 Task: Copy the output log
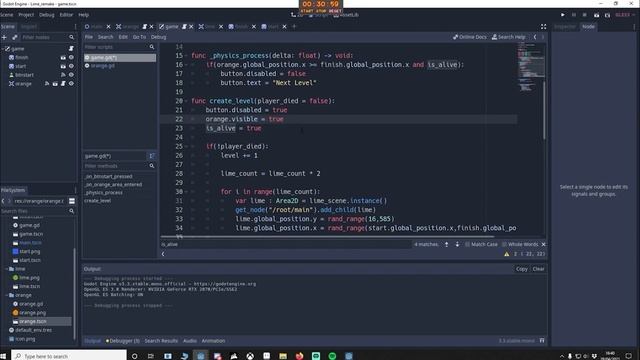522,269
